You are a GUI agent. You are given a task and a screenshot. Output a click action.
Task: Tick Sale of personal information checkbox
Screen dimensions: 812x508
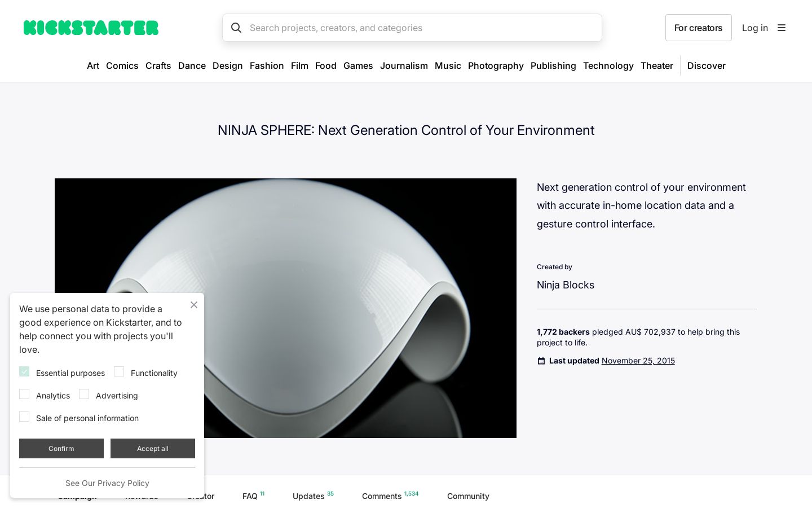[24, 417]
